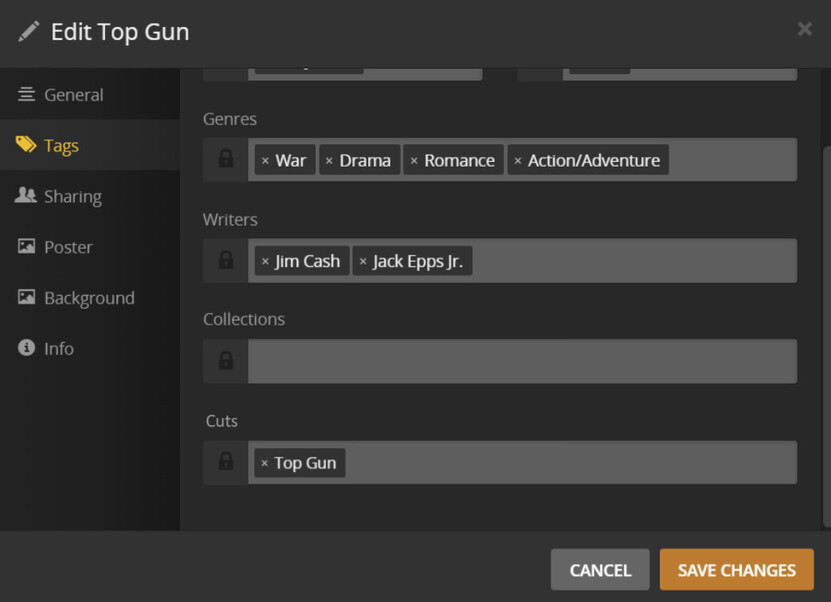Click in Writers field after Jack Epps Jr.
Image resolution: width=831 pixels, height=602 pixels.
[634, 261]
